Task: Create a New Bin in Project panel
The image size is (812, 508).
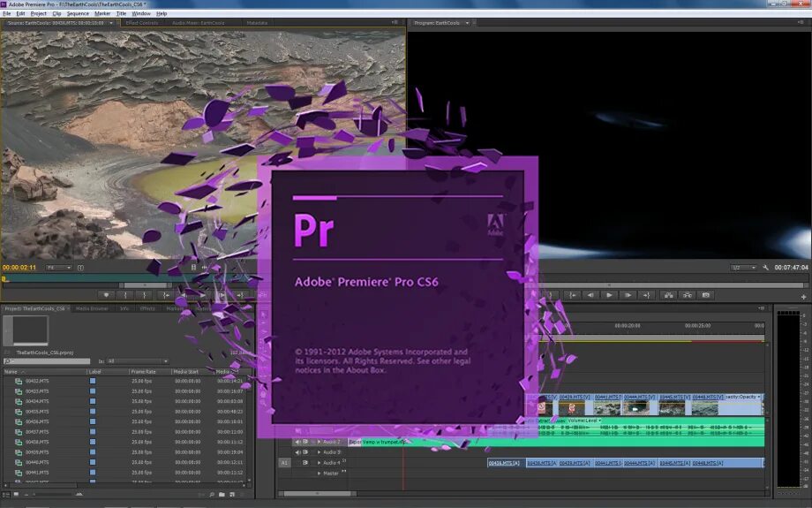Action: [222, 495]
